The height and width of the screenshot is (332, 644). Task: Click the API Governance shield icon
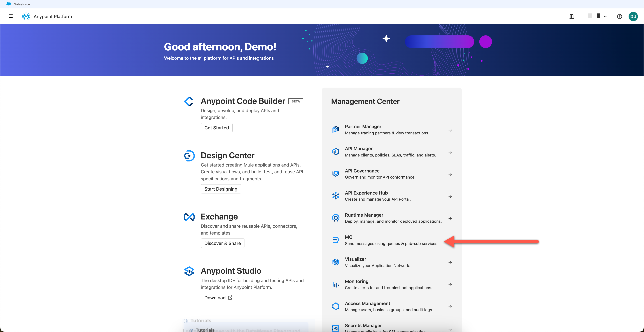click(x=335, y=174)
